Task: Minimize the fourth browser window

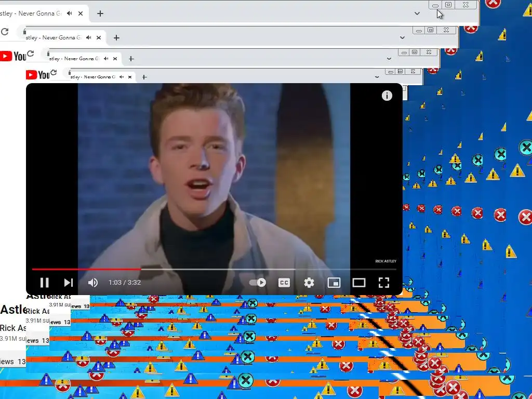Action: [391, 72]
